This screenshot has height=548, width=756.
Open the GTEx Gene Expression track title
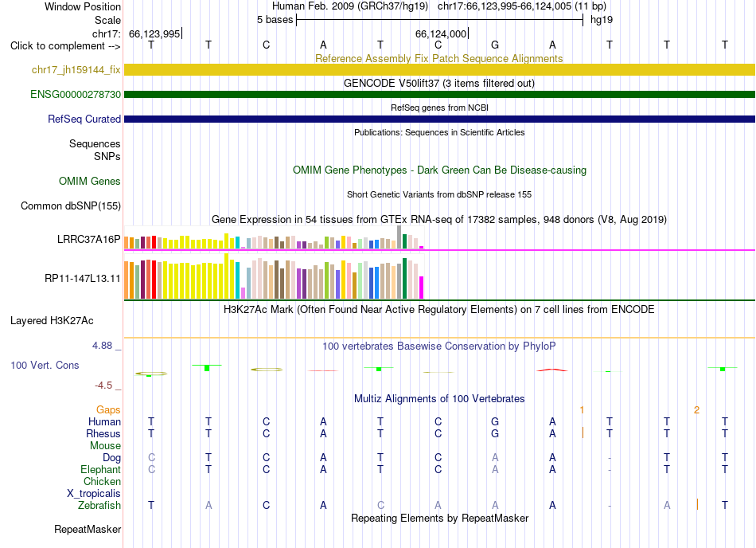(x=439, y=220)
